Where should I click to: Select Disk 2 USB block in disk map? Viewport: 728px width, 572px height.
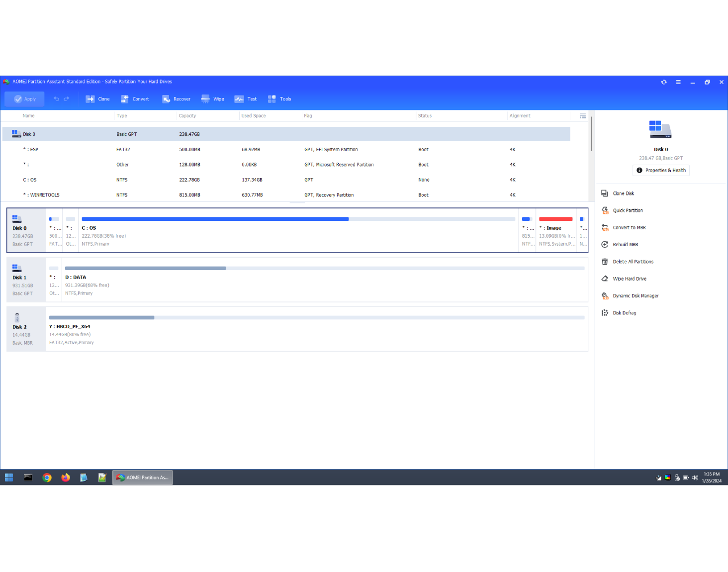click(26, 329)
